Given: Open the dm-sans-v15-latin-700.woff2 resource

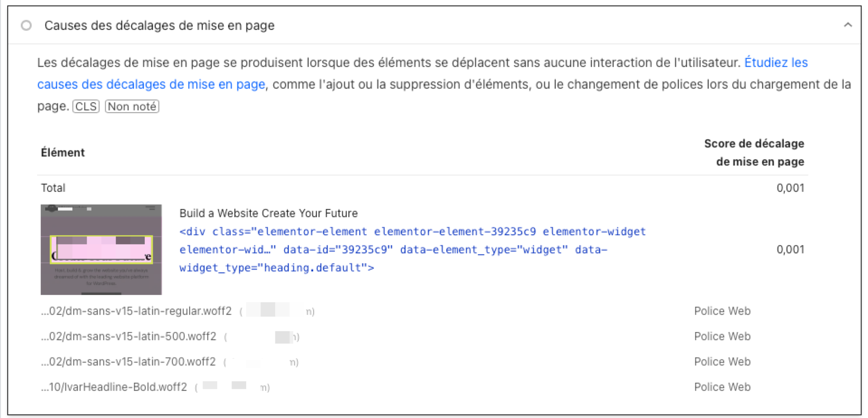Looking at the screenshot, I should point(128,362).
